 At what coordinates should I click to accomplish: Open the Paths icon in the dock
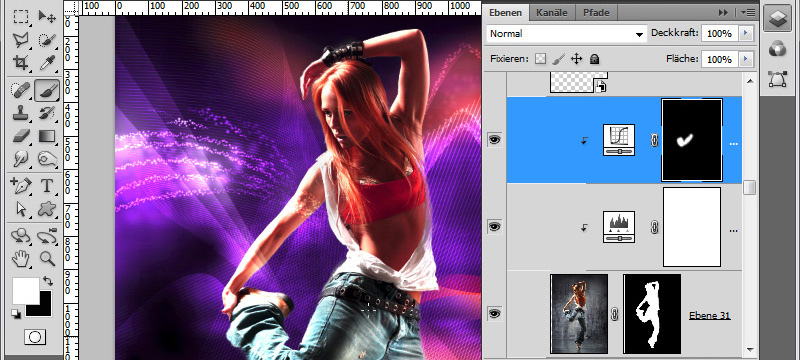tap(777, 80)
